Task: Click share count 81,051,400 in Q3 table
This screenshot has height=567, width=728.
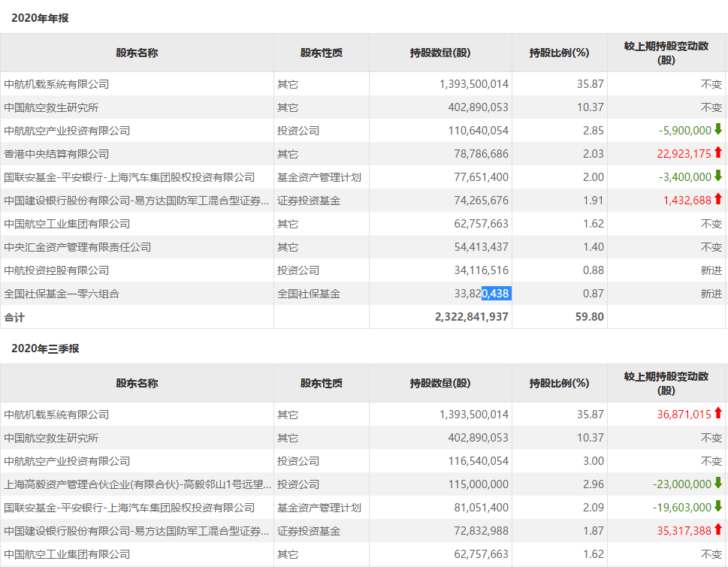Action: [x=482, y=507]
